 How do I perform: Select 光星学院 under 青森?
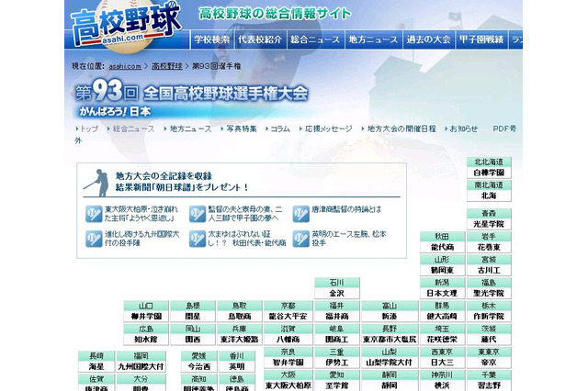[x=489, y=224]
